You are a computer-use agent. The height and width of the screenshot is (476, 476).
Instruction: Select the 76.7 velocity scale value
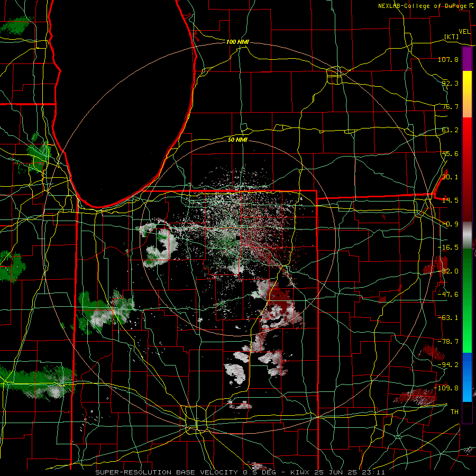click(x=450, y=106)
